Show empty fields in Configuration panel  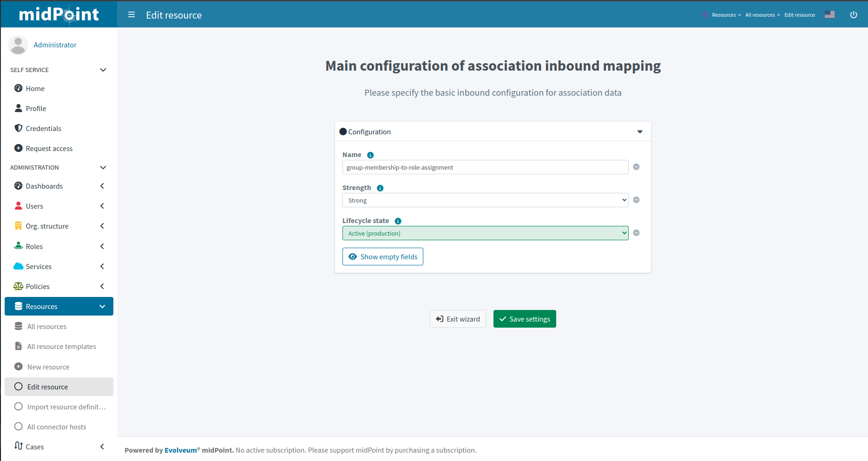382,257
